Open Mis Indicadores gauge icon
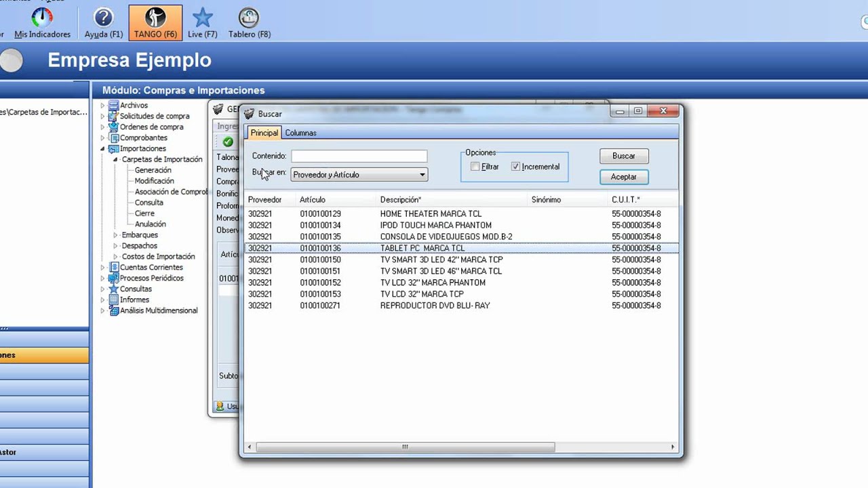The height and width of the screenshot is (488, 868). (x=42, y=18)
